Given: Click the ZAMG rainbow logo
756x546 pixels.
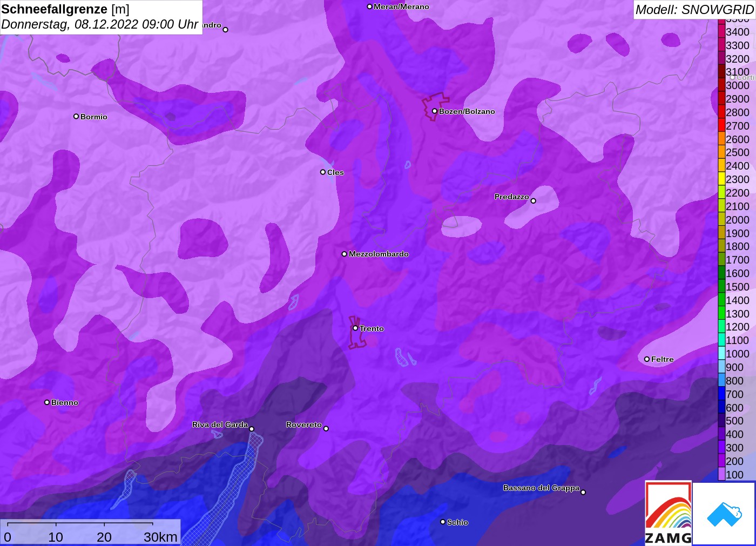Looking at the screenshot, I should coord(668,513).
